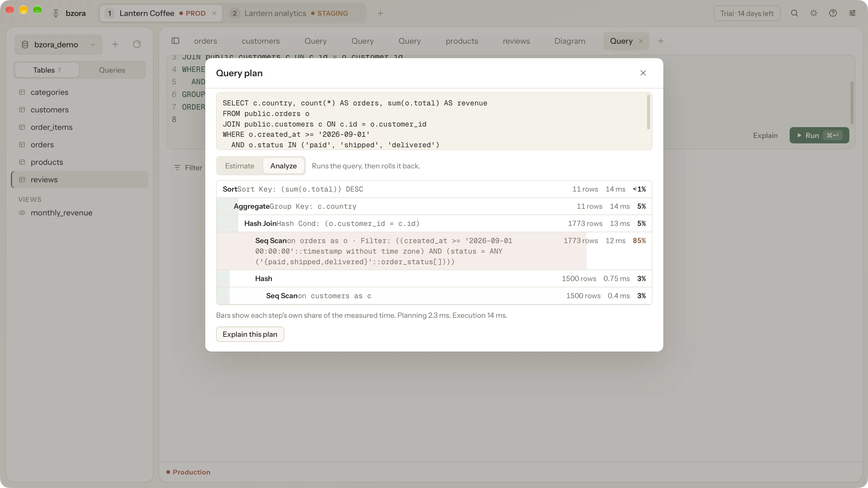Image resolution: width=868 pixels, height=488 pixels.
Task: Open the products table in sidebar
Action: click(80, 162)
